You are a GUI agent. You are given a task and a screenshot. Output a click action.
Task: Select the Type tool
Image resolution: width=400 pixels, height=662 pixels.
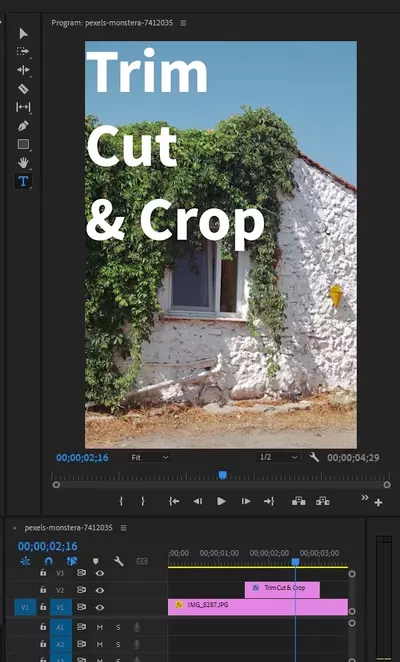[23, 182]
